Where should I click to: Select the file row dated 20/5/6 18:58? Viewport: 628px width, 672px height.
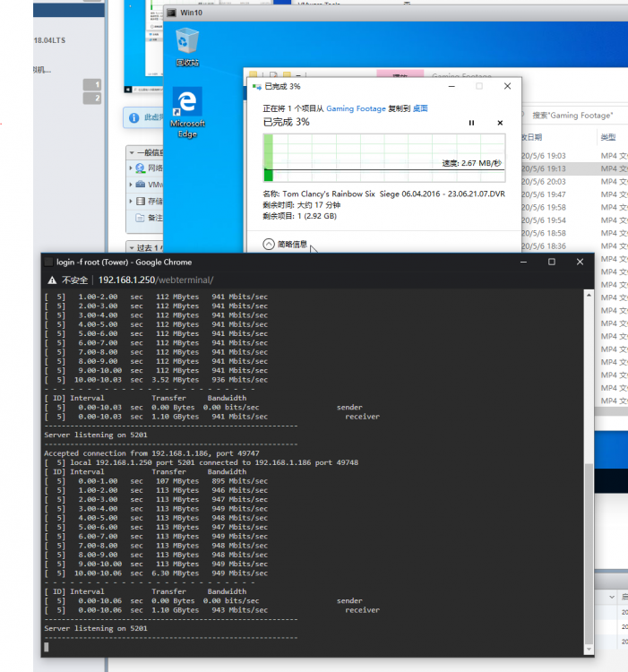[x=574, y=233]
